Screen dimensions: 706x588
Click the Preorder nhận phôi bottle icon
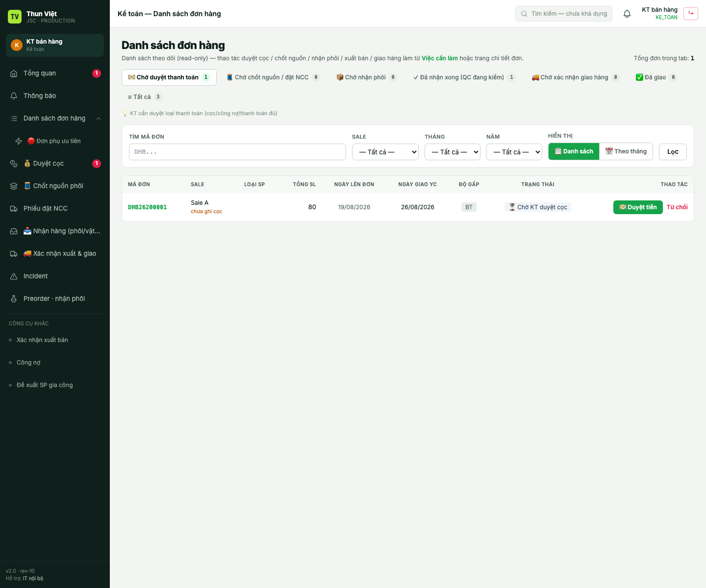[x=14, y=299]
